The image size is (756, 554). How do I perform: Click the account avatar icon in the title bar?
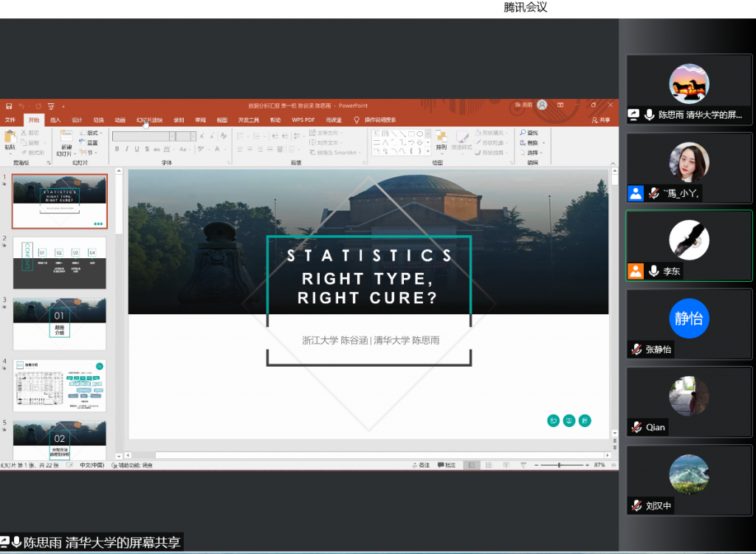pos(542,105)
